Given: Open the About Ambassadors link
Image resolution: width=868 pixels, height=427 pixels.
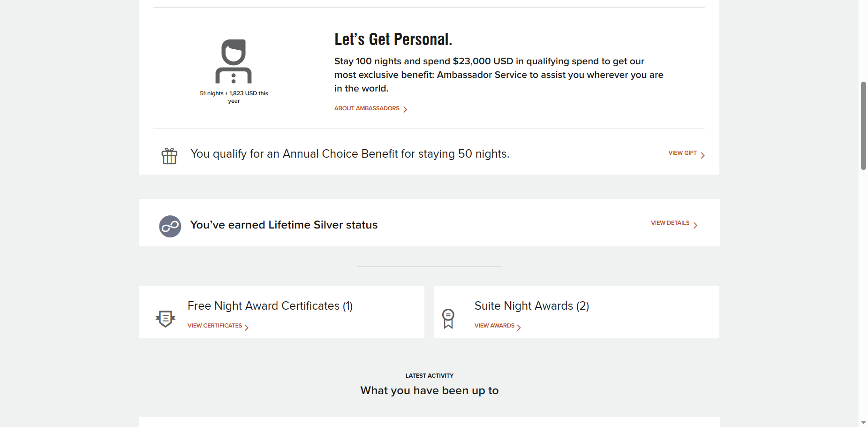Looking at the screenshot, I should (x=367, y=108).
